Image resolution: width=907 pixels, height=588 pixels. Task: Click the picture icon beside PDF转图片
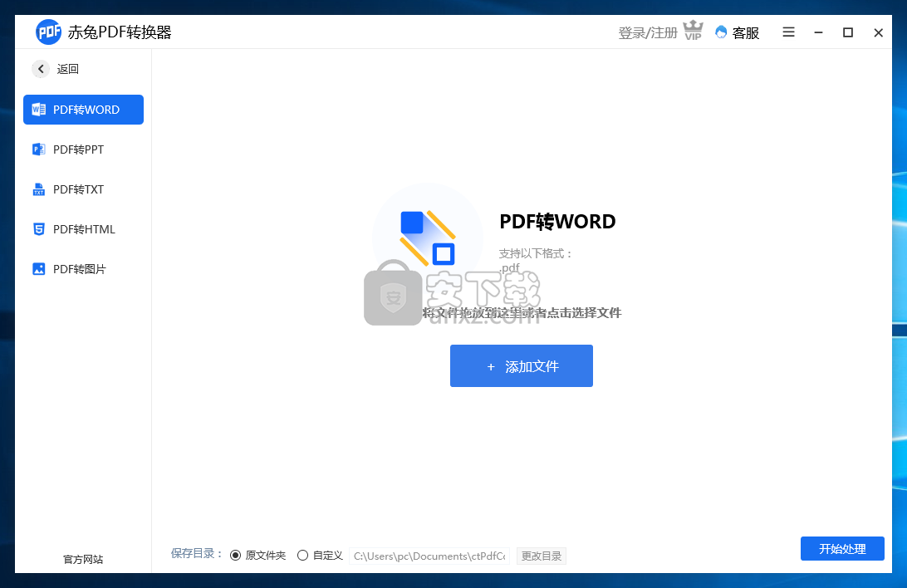[39, 269]
